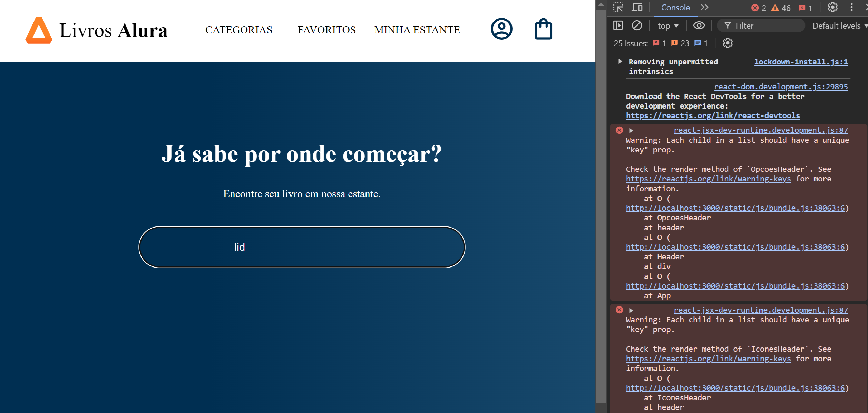Viewport: 868px width, 413px height.
Task: Click the Console panel icon
Action: click(676, 8)
